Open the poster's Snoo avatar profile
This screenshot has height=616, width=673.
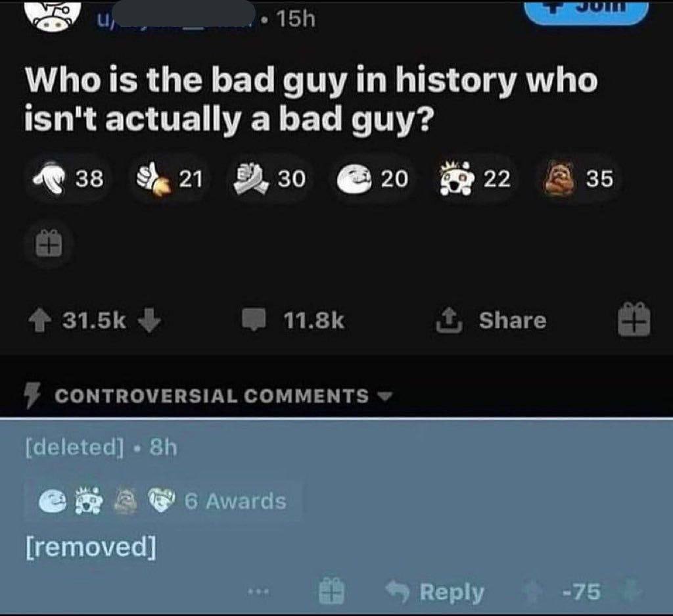tap(53, 16)
